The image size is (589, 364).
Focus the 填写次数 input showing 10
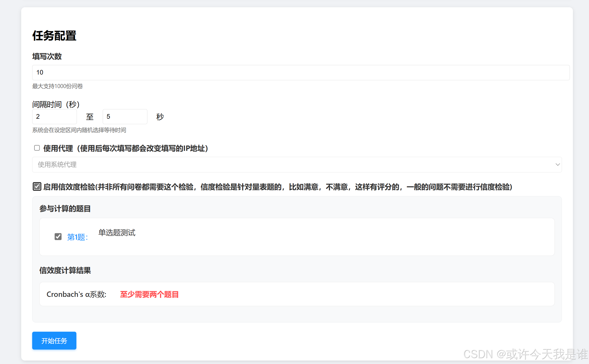click(x=300, y=72)
